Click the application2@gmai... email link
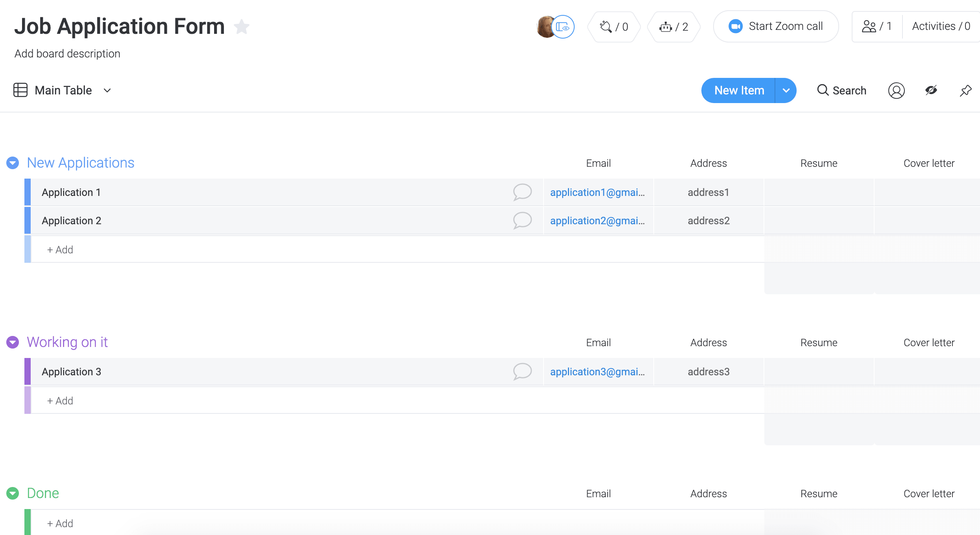The width and height of the screenshot is (980, 535). coord(597,221)
